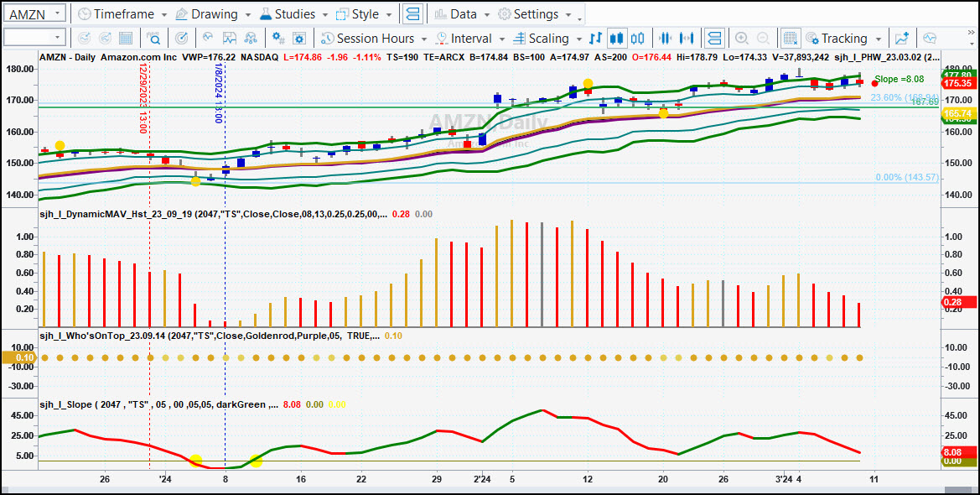Open the Timeframe menu
Image resolution: width=980 pixels, height=495 pixels.
[122, 13]
